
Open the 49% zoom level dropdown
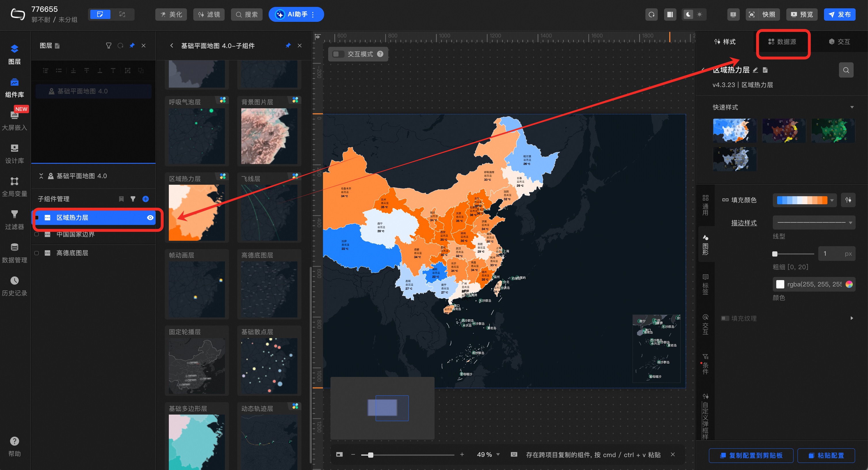tap(498, 454)
